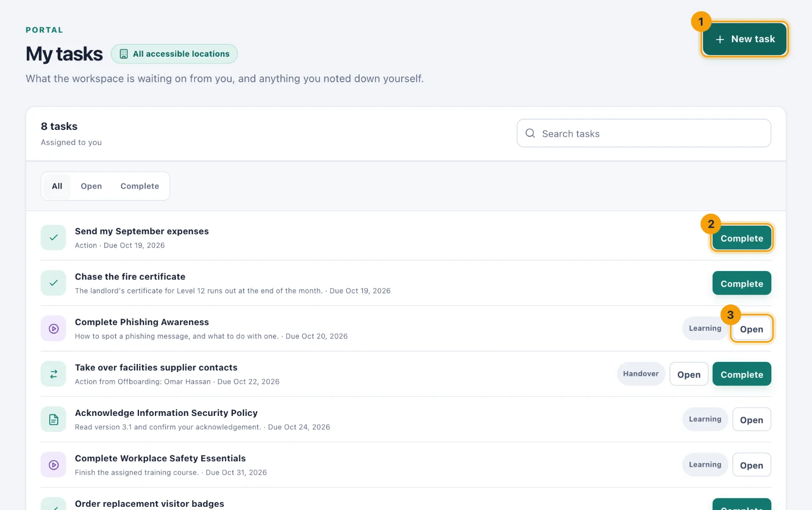Click the title 'Order replacement visitor badges'
812x510 pixels.
click(150, 504)
